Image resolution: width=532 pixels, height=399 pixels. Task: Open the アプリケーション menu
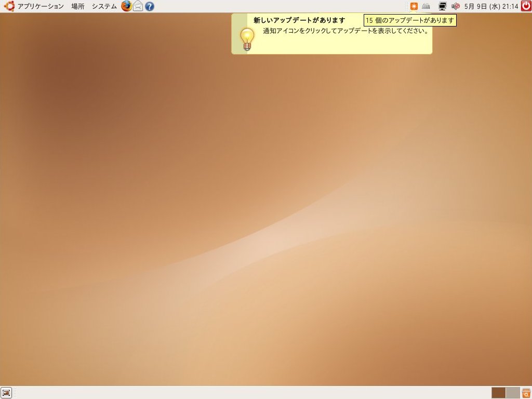point(34,6)
